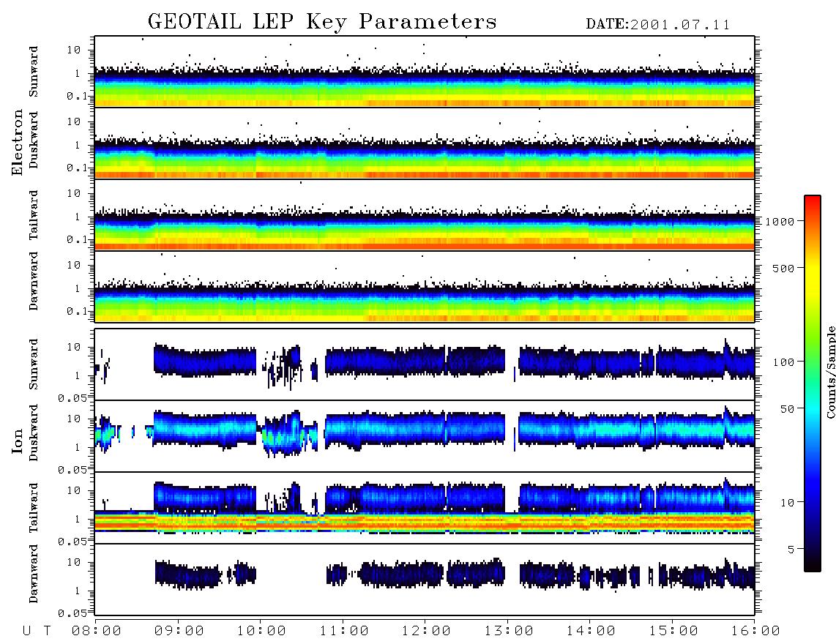Image resolution: width=836 pixels, height=644 pixels.
Task: Click the red top of the colorbar
Action: tap(813, 201)
